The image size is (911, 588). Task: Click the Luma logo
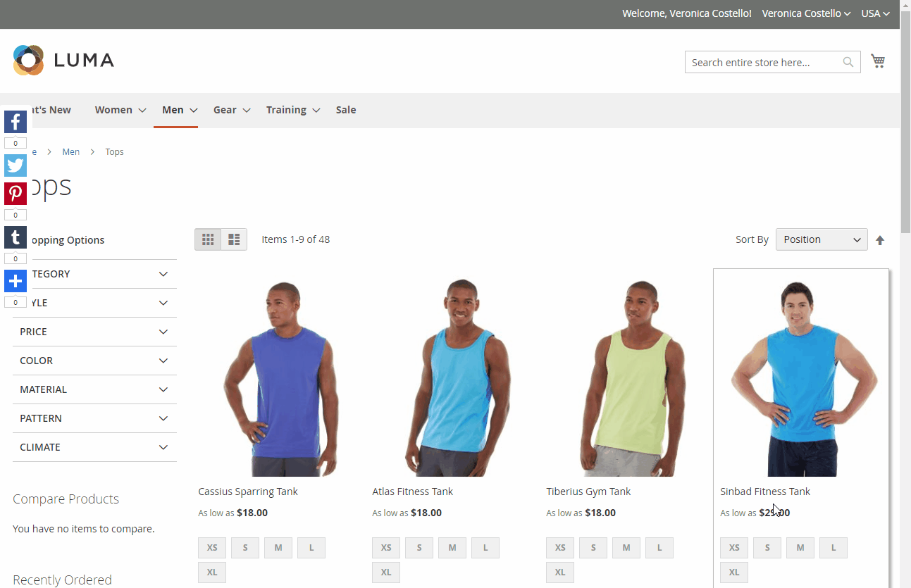point(63,61)
